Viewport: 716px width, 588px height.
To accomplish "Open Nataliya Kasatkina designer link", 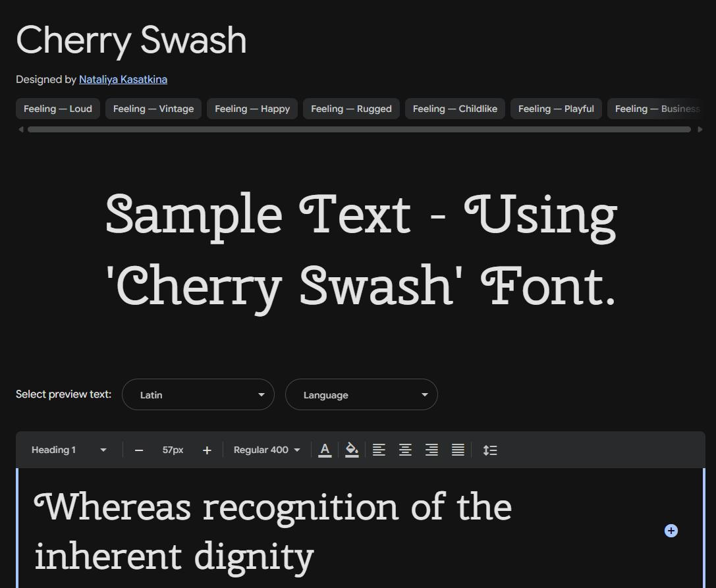I will pyautogui.click(x=123, y=80).
